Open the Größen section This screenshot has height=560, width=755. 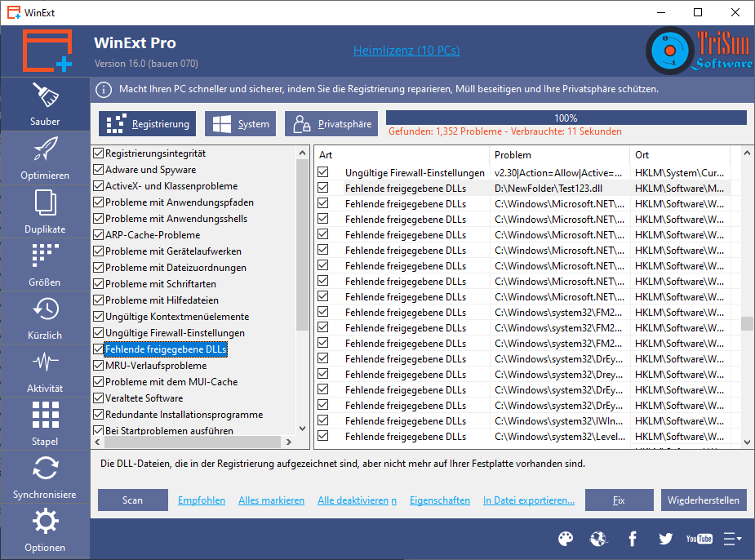pos(45,264)
